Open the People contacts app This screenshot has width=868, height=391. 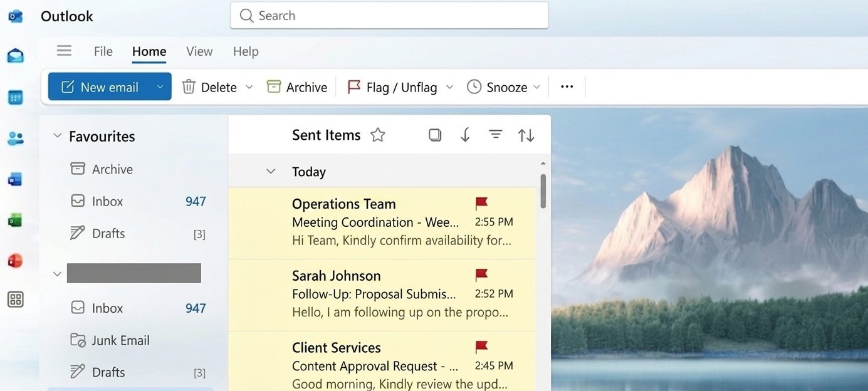[x=16, y=138]
